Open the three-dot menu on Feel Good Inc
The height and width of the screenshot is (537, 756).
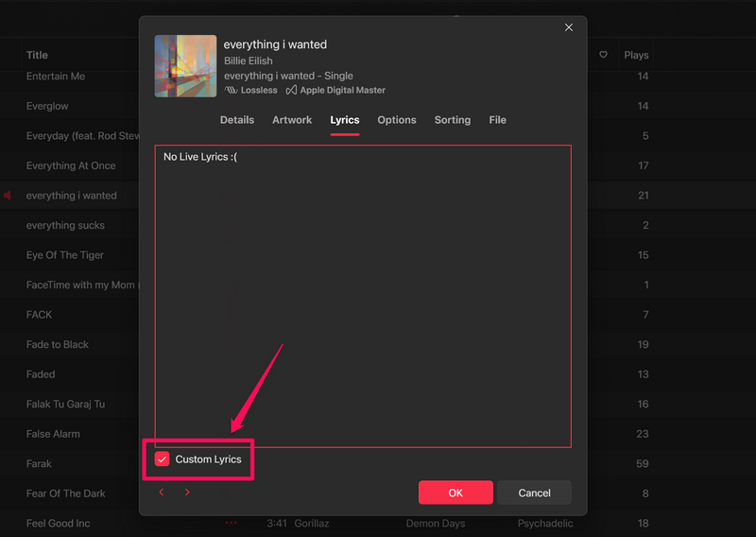click(x=232, y=523)
